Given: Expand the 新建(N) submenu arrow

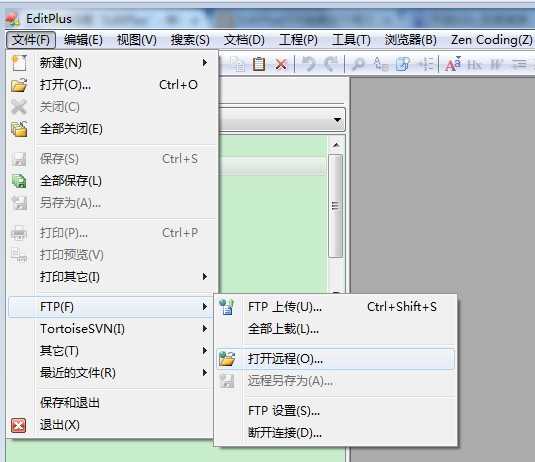Looking at the screenshot, I should (205, 63).
